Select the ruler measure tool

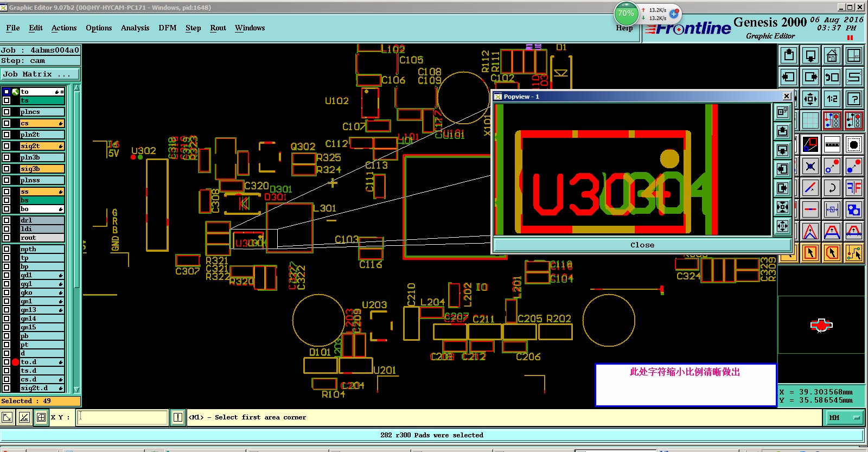[832, 144]
